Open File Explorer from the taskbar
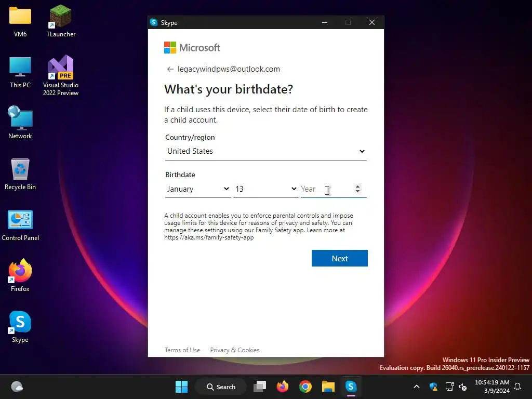Image resolution: width=532 pixels, height=399 pixels. [328, 387]
